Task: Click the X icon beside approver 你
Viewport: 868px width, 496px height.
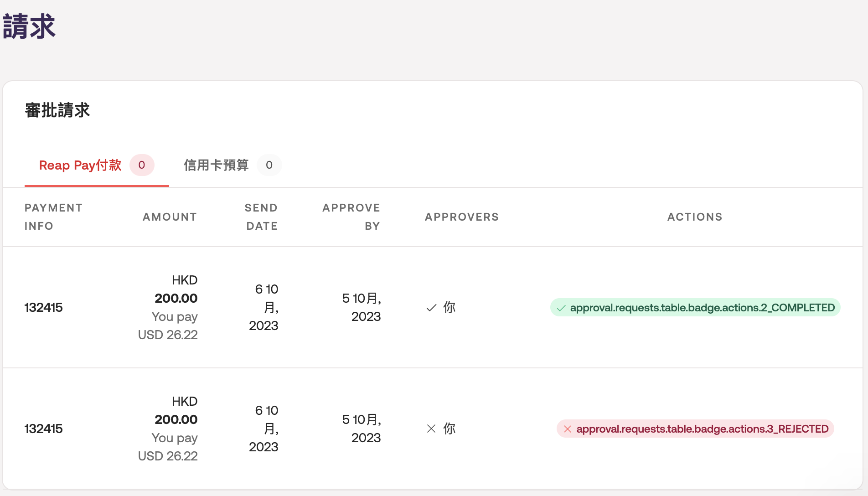Action: (431, 429)
